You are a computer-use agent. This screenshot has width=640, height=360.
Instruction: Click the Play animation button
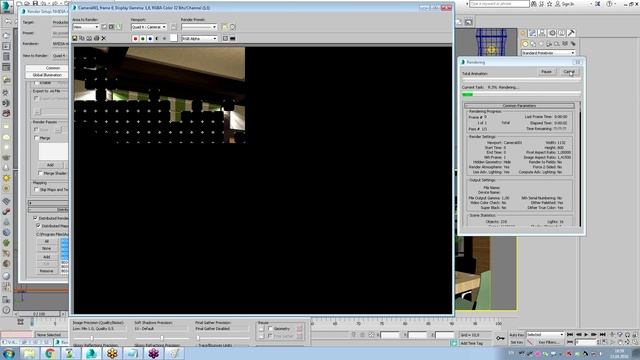[x=586, y=335]
